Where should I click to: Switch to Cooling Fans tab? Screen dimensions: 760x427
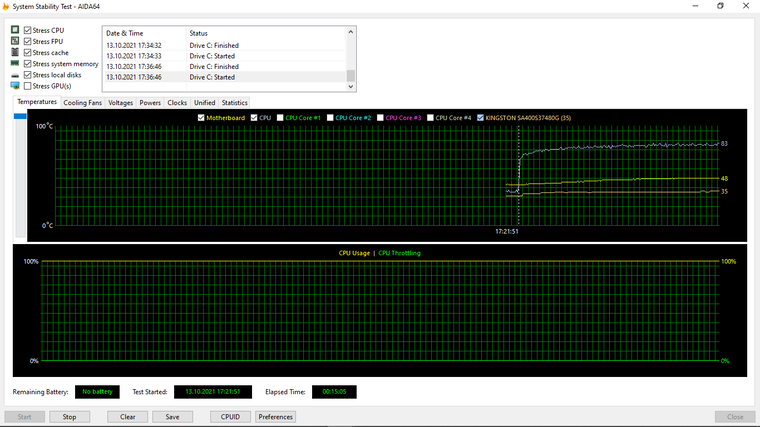tap(83, 103)
